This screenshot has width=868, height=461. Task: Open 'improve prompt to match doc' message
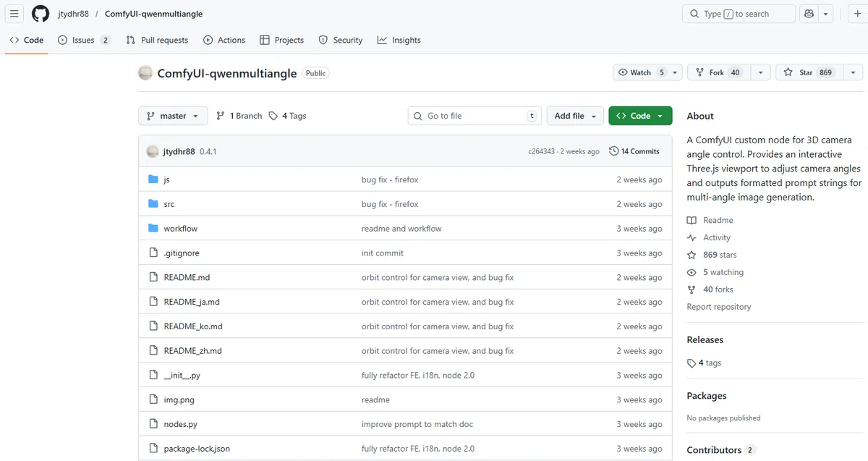(417, 424)
